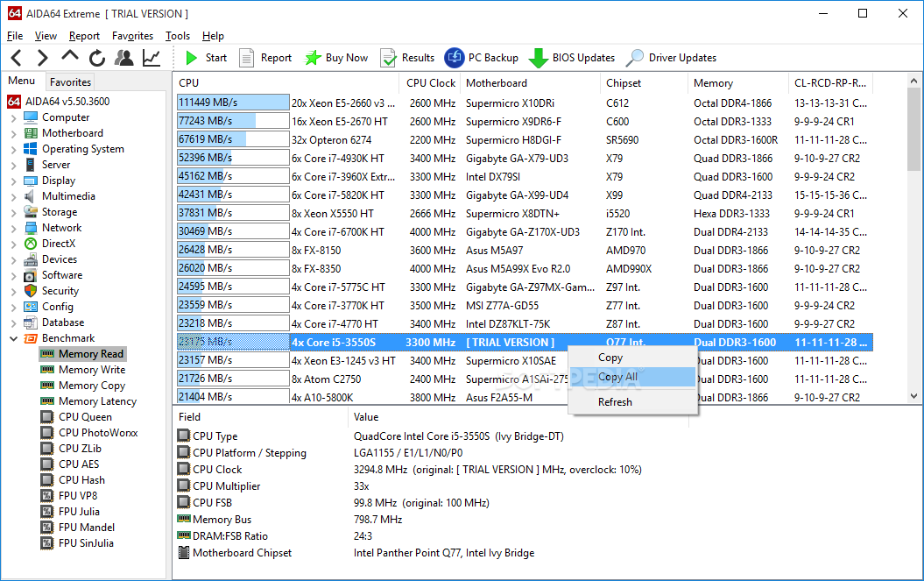The height and width of the screenshot is (581, 924).
Task: Open the Results toolbar button
Action: 407,58
